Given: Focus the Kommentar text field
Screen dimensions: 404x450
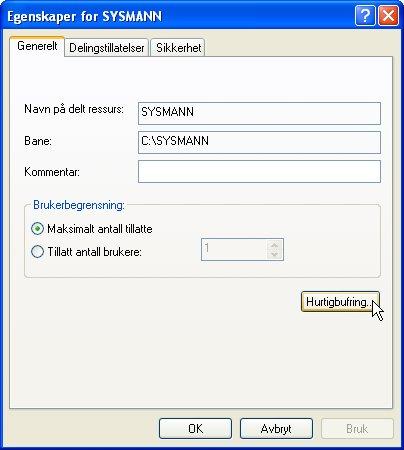Looking at the screenshot, I should click(x=259, y=172).
